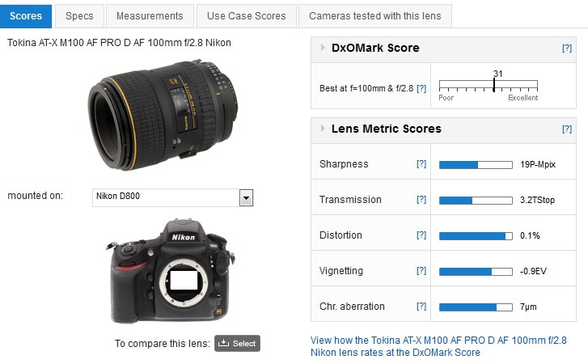Click the DxOMark score scale marked 31
The image size is (588, 364).
[x=489, y=86]
